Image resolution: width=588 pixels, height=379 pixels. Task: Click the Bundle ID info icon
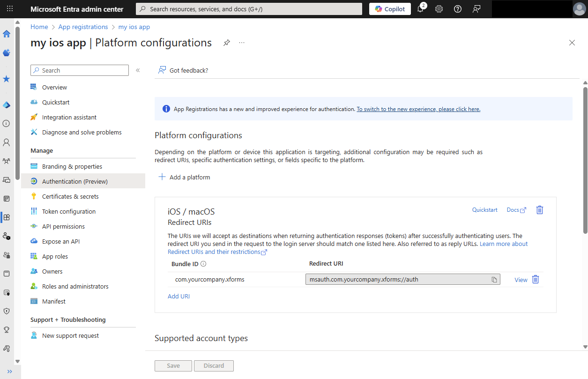point(203,264)
